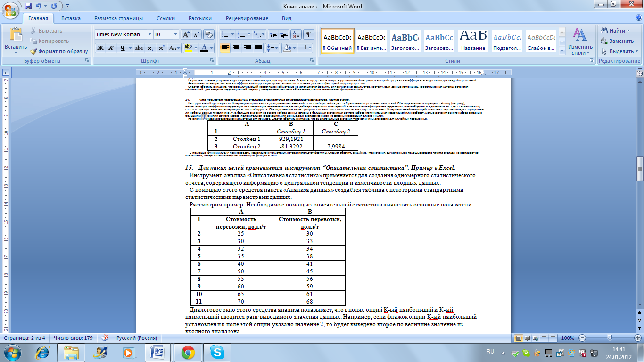This screenshot has width=644, height=362.
Task: Apply font color A button
Action: tap(204, 48)
